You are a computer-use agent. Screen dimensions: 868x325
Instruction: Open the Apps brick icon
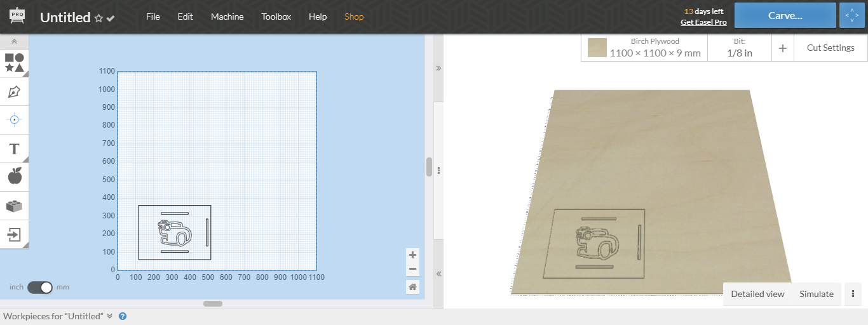[x=14, y=206]
